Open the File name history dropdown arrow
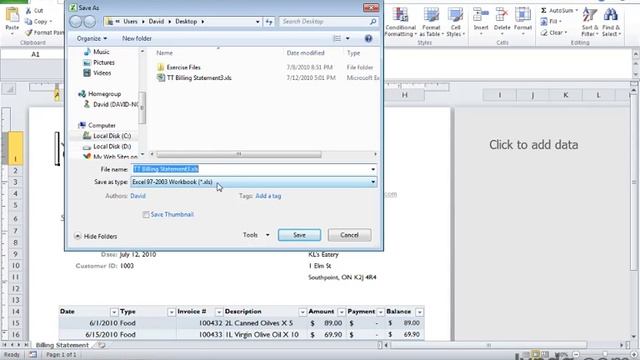 (x=373, y=169)
